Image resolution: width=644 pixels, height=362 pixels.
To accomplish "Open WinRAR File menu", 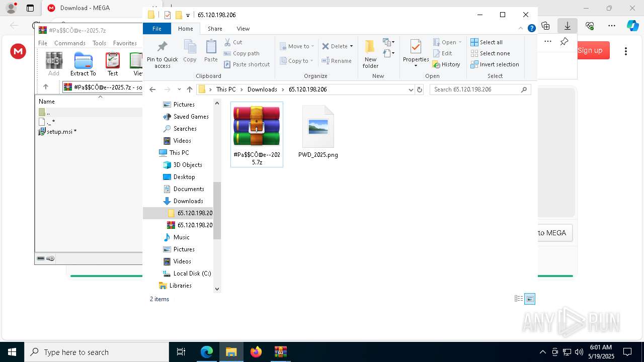I will pos(43,43).
